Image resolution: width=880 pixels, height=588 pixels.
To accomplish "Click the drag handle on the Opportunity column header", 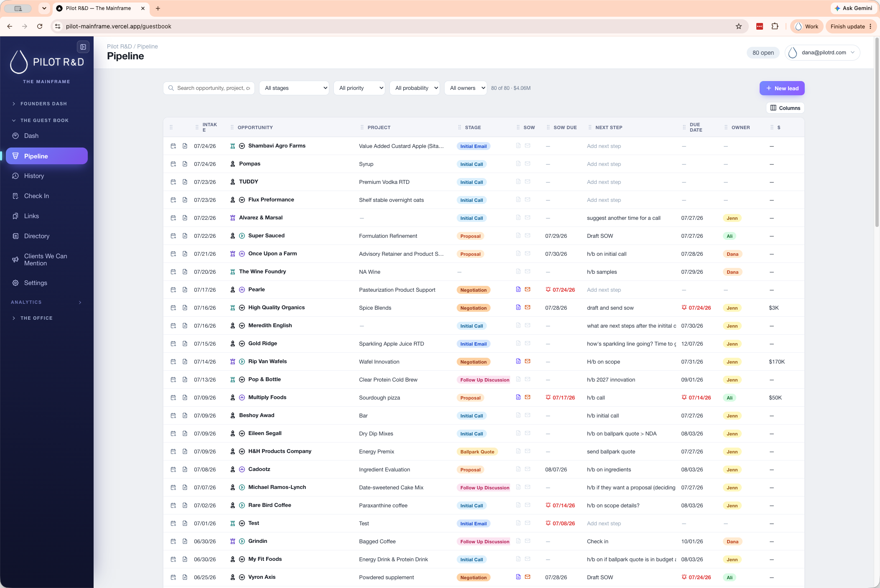I will (232, 127).
